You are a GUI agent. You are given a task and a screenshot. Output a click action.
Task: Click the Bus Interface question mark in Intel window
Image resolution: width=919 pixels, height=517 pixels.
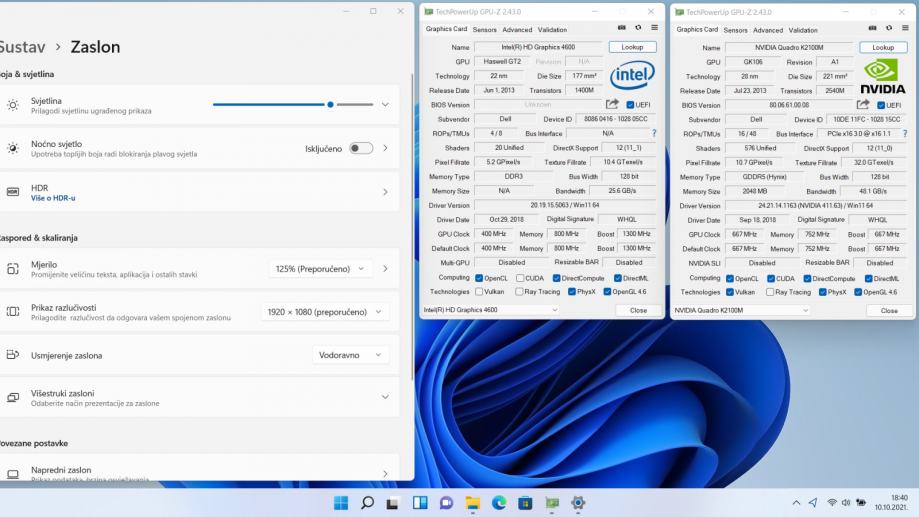(654, 133)
